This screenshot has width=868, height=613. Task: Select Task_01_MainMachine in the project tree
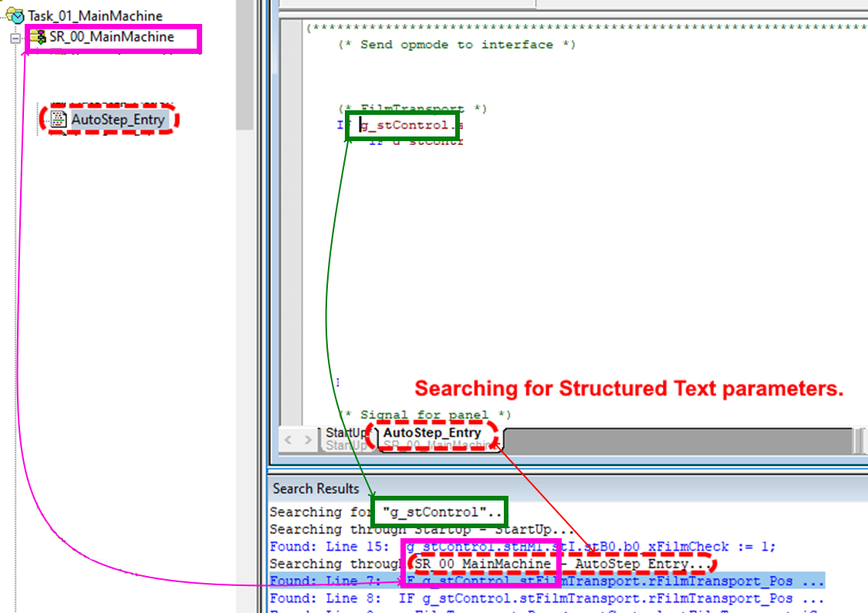pos(95,15)
